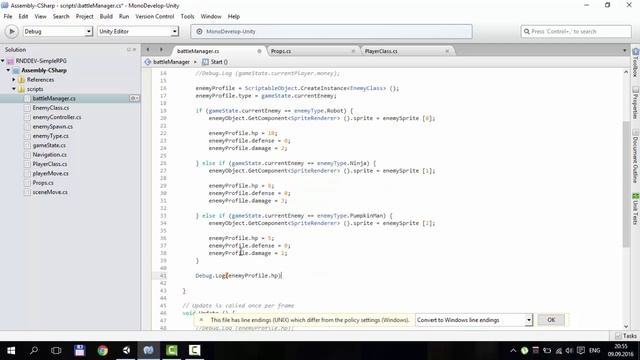This screenshot has height=360, width=640.
Task: Open the Unity Editor target dropdown
Action: 138,31
